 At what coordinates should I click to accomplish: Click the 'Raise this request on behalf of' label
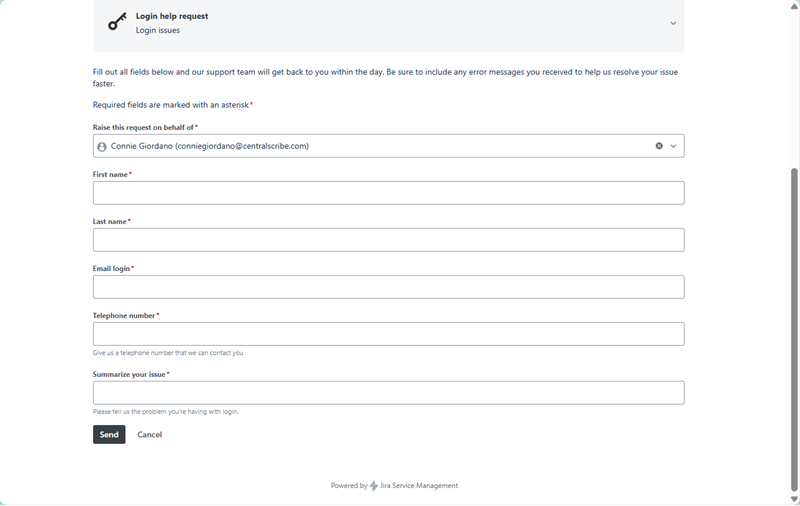pyautogui.click(x=143, y=128)
